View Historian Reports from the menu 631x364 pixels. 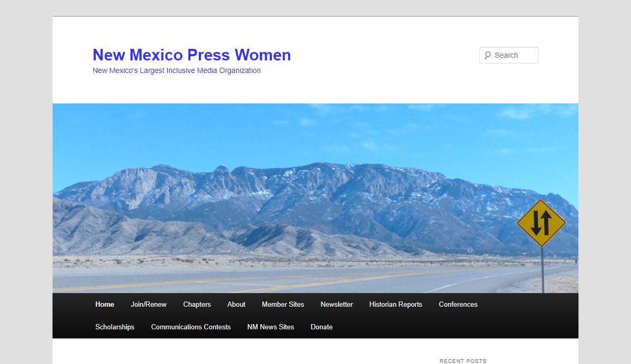[x=395, y=304]
